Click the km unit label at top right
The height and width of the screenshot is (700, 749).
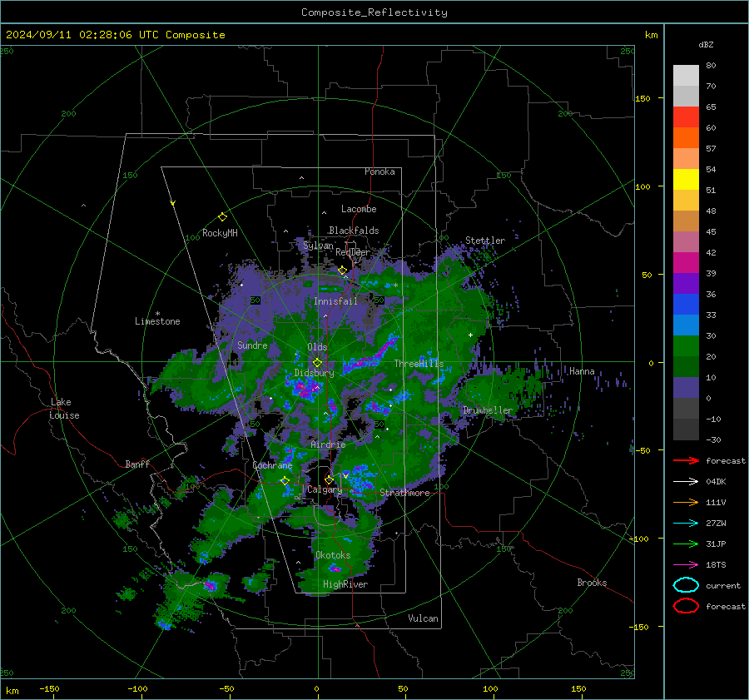[x=651, y=35]
